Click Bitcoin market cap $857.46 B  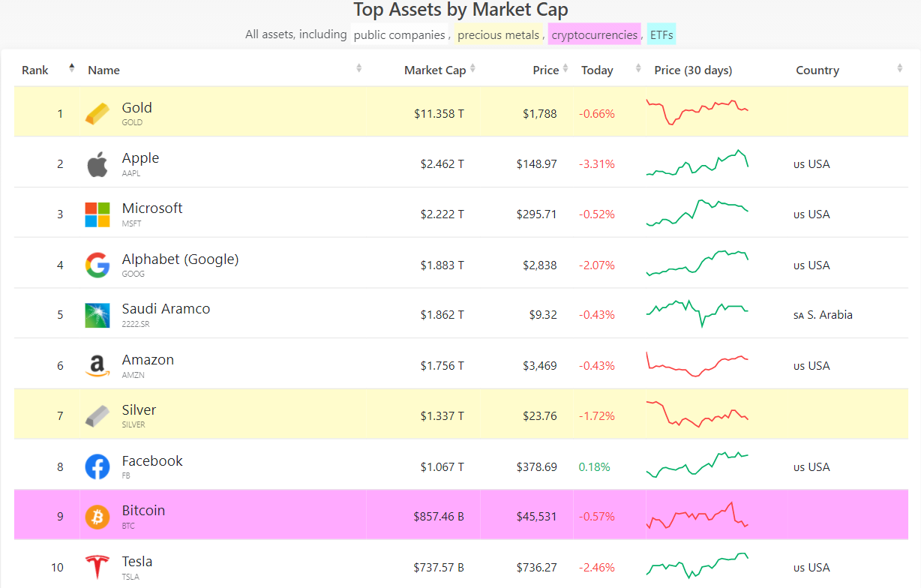(439, 517)
